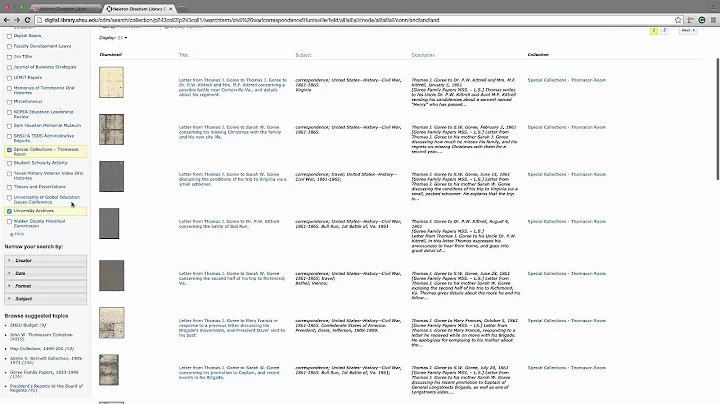Open thumbnail of letter about missing Christmas
The height and width of the screenshot is (404, 720).
pyautogui.click(x=112, y=129)
